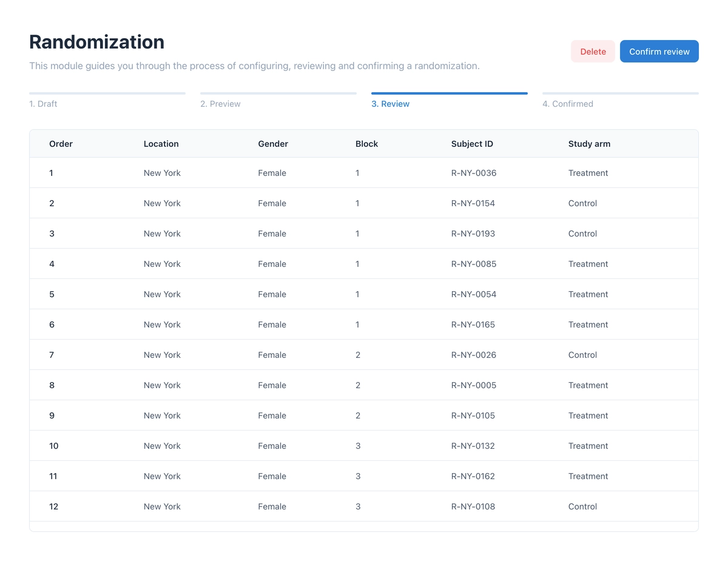The height and width of the screenshot is (561, 728).
Task: Select the row with subject R-NY-0085
Action: click(x=364, y=264)
